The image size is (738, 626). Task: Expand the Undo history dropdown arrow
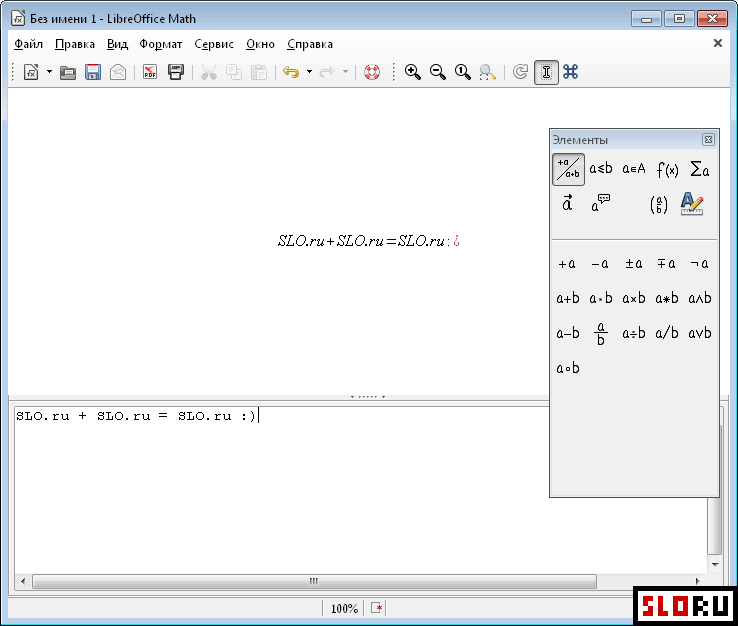[x=309, y=72]
